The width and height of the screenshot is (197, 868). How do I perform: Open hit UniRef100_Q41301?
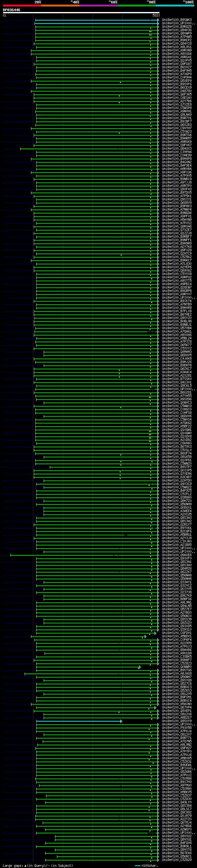click(x=177, y=382)
